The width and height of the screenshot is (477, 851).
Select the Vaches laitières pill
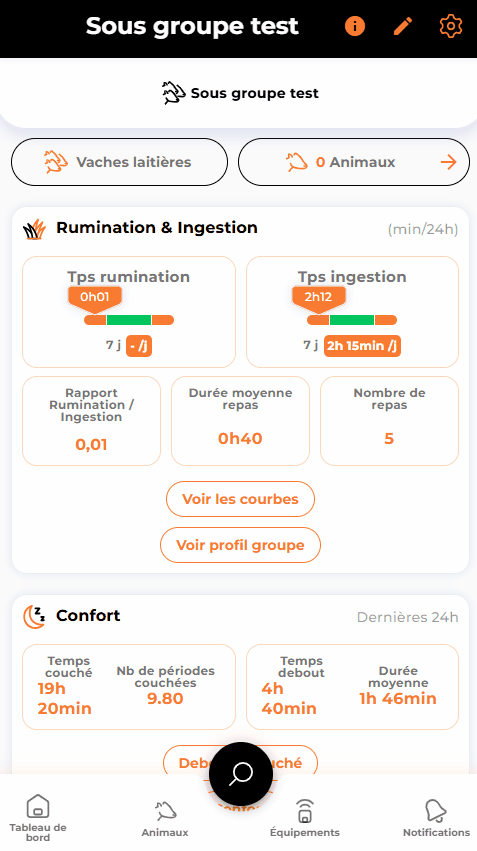pos(119,162)
